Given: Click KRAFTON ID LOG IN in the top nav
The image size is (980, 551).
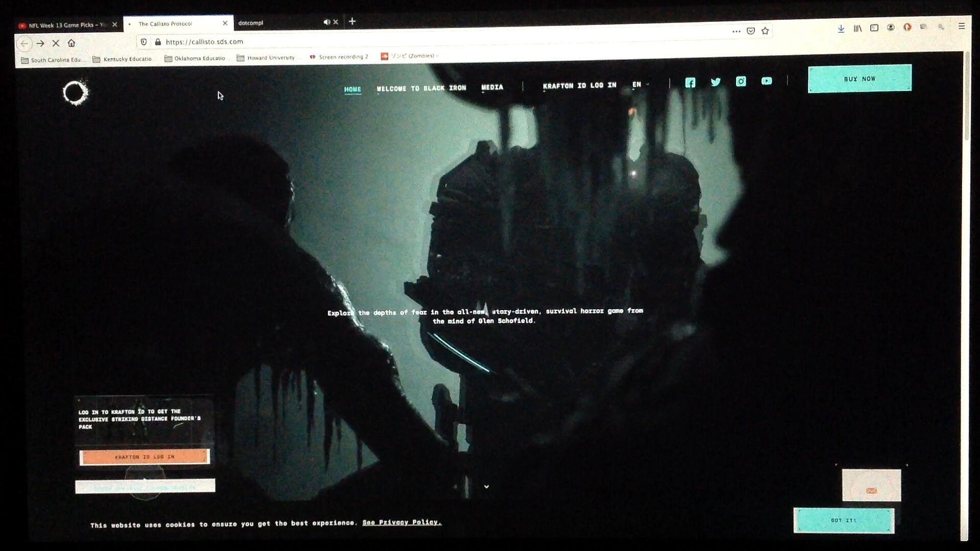Looking at the screenshot, I should [579, 86].
